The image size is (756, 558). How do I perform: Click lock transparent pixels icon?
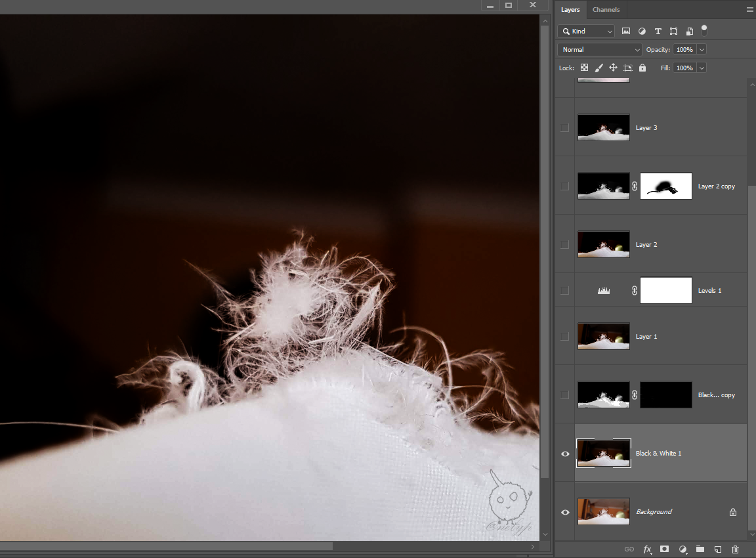click(584, 68)
